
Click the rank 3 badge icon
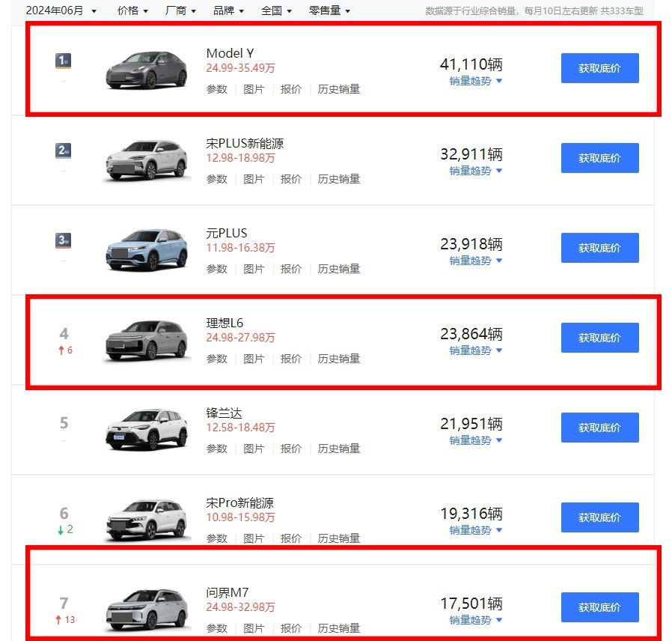click(64, 240)
